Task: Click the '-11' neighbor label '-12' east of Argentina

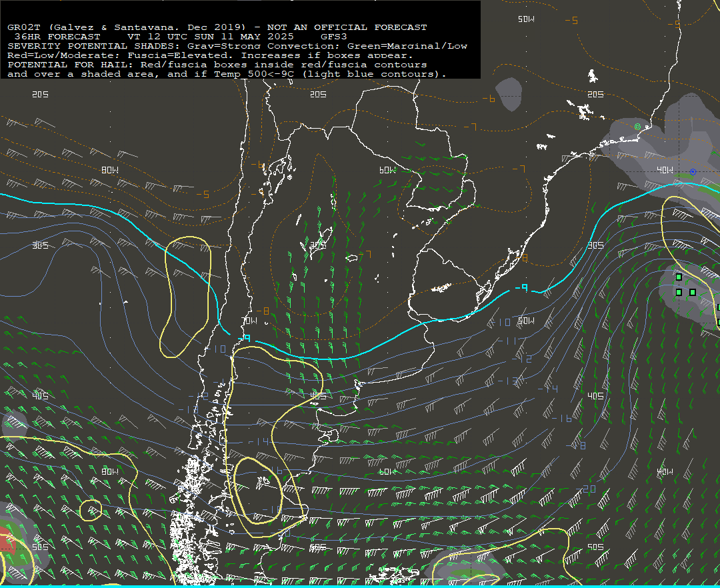Action: point(522,359)
